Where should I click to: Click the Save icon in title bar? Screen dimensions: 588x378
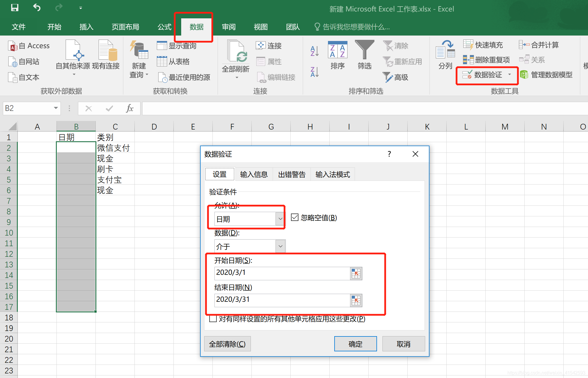click(x=15, y=8)
